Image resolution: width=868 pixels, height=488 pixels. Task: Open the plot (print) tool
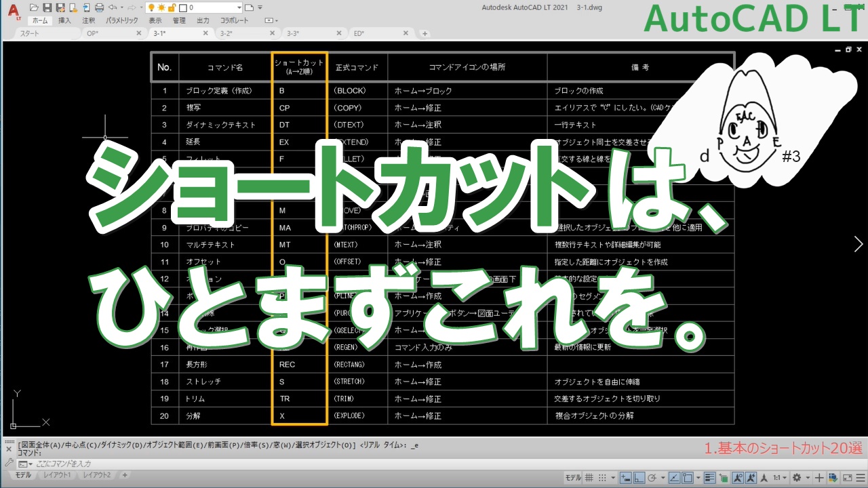click(x=98, y=7)
